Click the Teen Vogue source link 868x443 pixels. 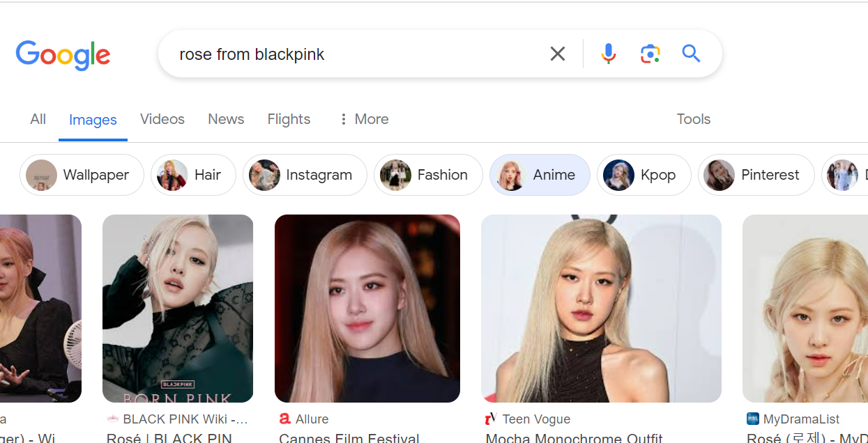pos(536,419)
